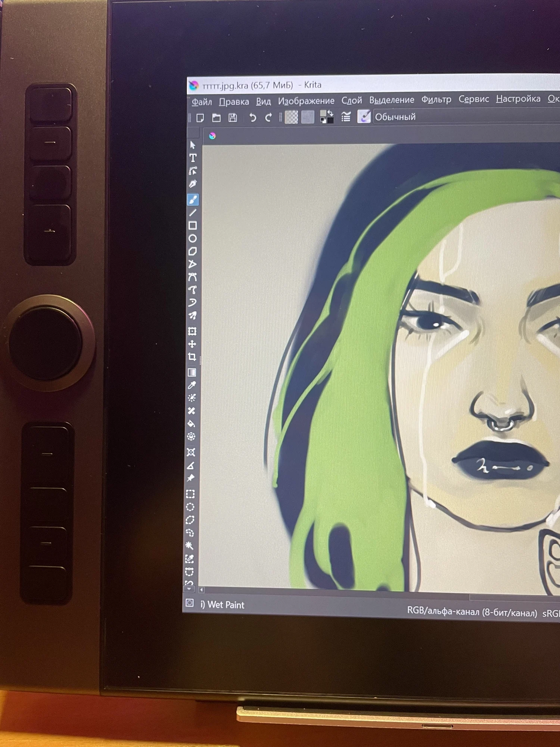This screenshot has width=560, height=747.
Task: Open foreground and background color selector
Action: point(327,117)
